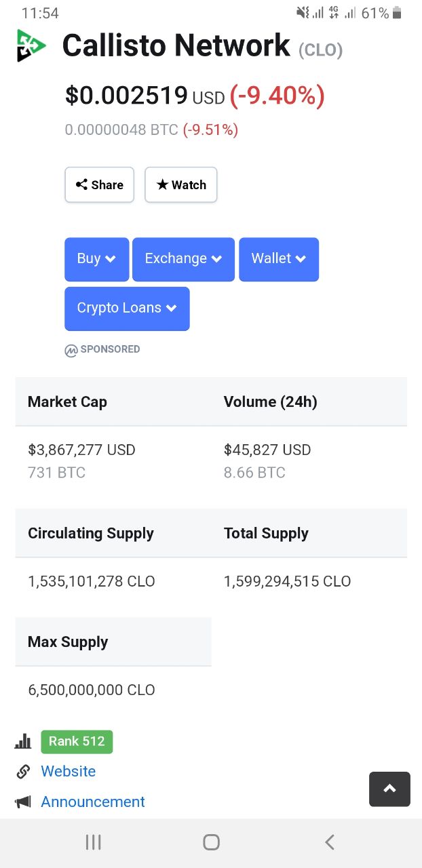The image size is (422, 868).
Task: Tap the megaphone icon beside Announcement
Action: coord(23,802)
